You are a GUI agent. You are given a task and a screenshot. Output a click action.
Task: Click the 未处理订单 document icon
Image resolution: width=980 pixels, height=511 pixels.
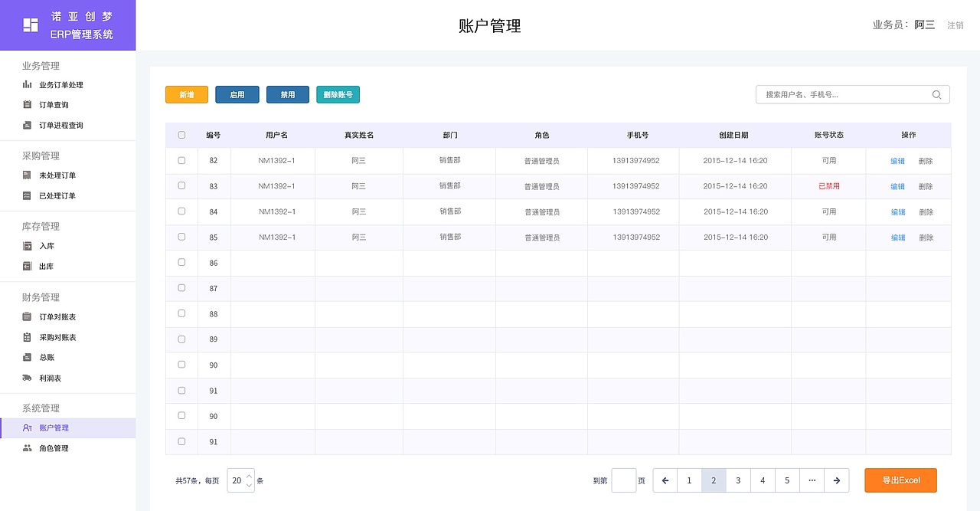point(27,175)
